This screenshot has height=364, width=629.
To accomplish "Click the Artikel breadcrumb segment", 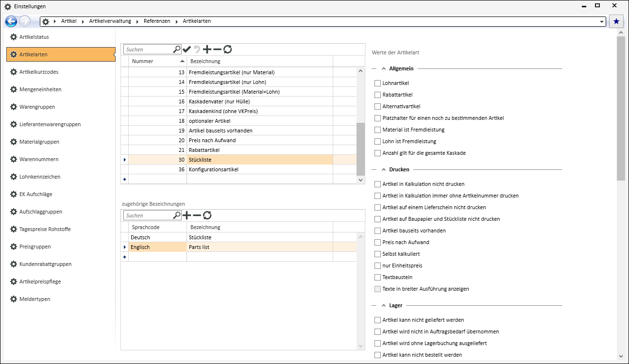I will (x=68, y=21).
